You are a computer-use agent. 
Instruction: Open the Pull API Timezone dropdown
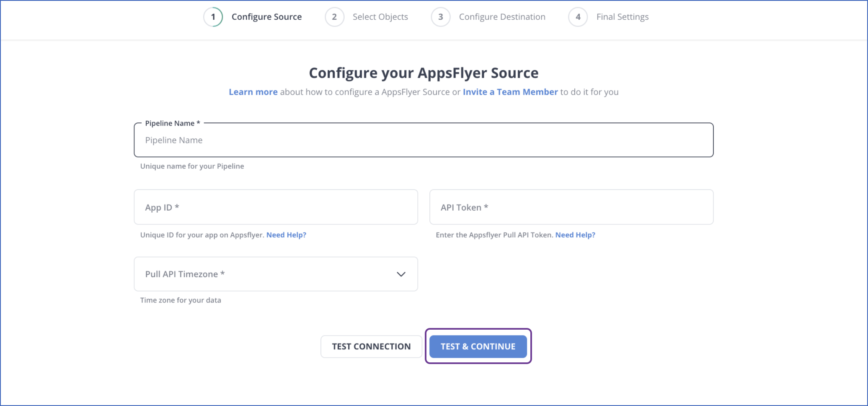click(275, 274)
